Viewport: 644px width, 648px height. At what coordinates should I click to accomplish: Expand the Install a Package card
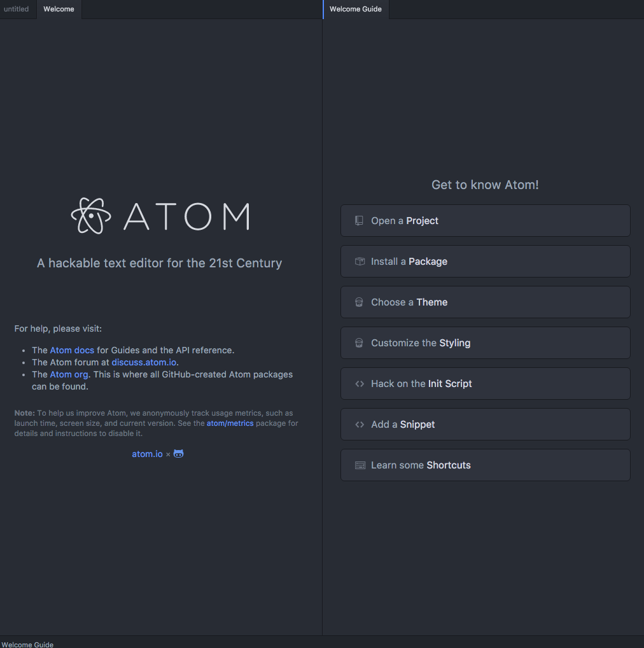tap(486, 262)
